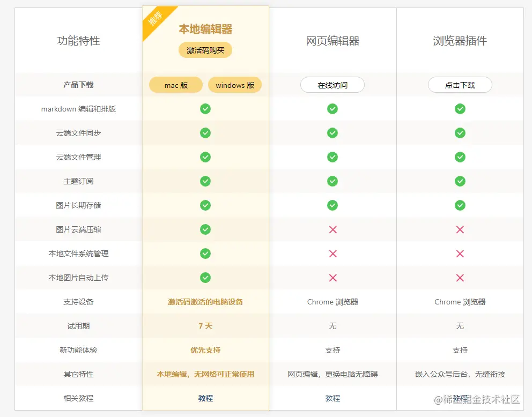Click the 本地图片自动上传 red cross under 浏览器插件
This screenshot has width=532, height=417.
tap(460, 278)
